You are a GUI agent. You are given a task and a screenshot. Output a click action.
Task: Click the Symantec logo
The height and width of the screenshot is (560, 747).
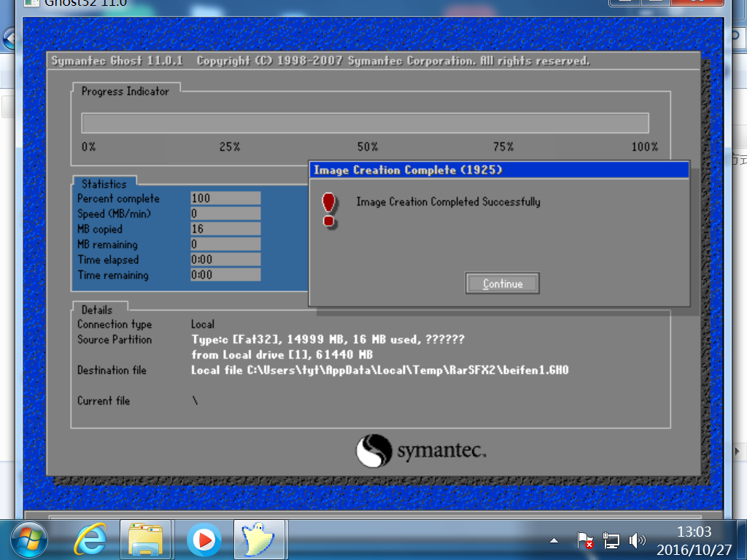click(x=421, y=451)
